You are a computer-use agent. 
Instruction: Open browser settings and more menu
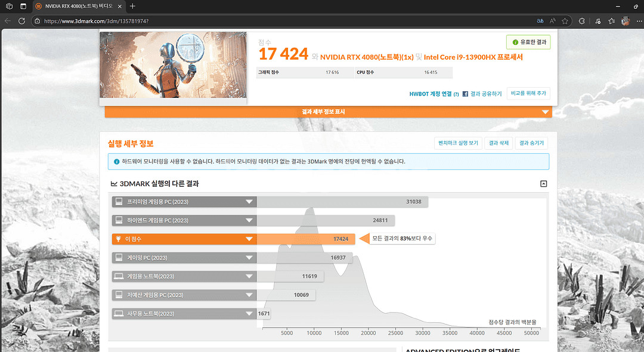639,21
